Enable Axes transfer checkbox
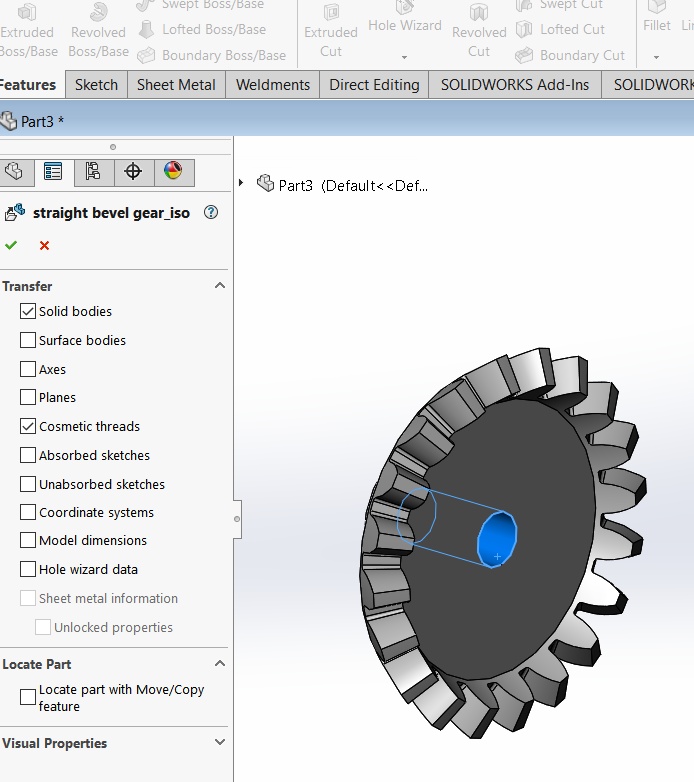Image resolution: width=694 pixels, height=782 pixels. [28, 369]
